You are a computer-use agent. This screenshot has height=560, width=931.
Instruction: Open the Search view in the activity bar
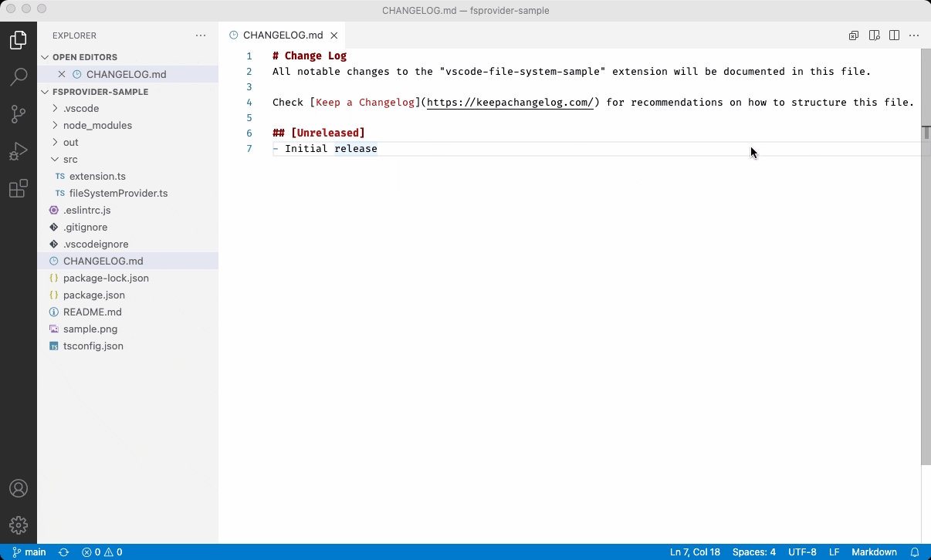tap(19, 76)
